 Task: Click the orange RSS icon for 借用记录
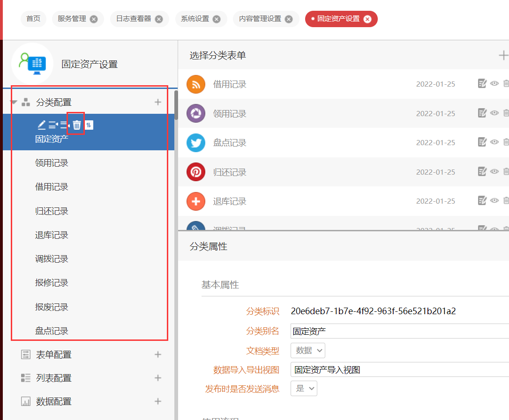(196, 84)
